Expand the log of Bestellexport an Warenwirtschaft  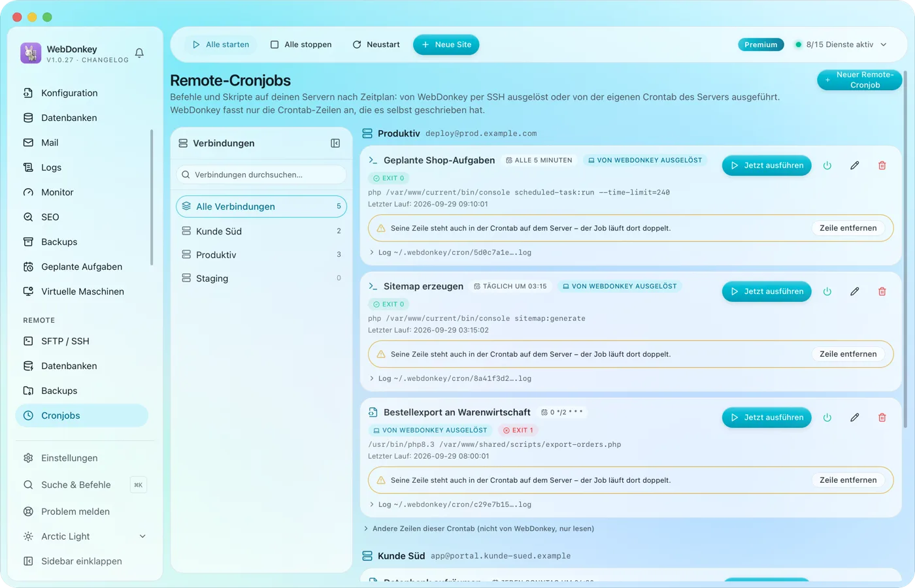coord(450,504)
